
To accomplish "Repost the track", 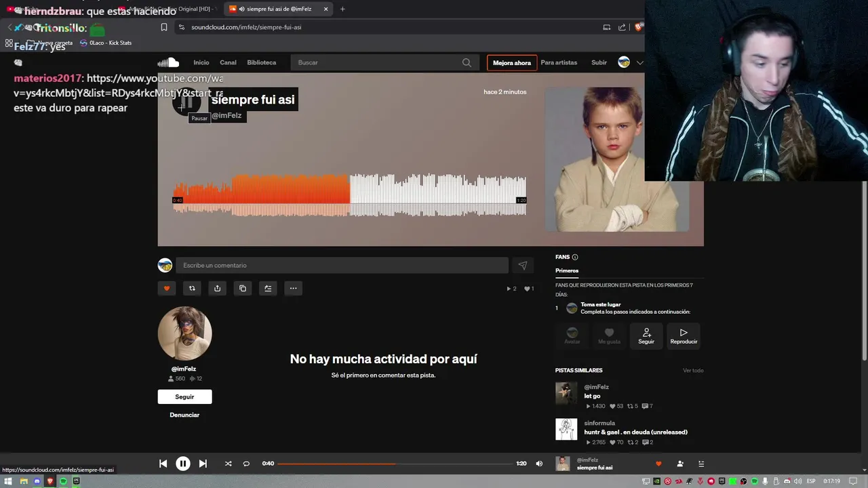I will tap(192, 288).
